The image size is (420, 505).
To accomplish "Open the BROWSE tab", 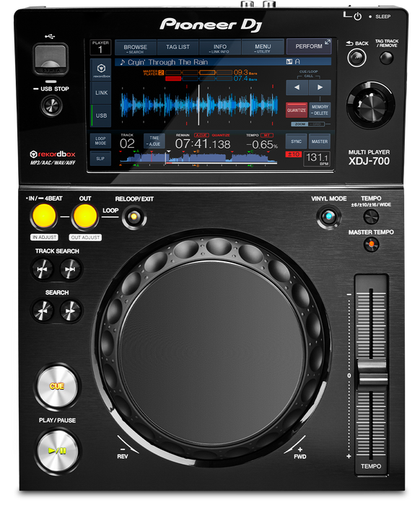I will [136, 48].
